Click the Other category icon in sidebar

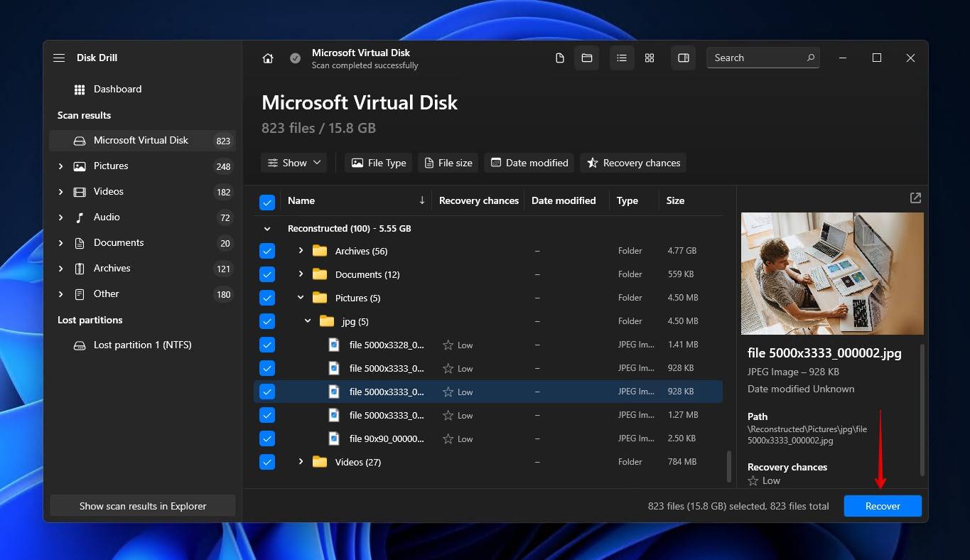80,294
